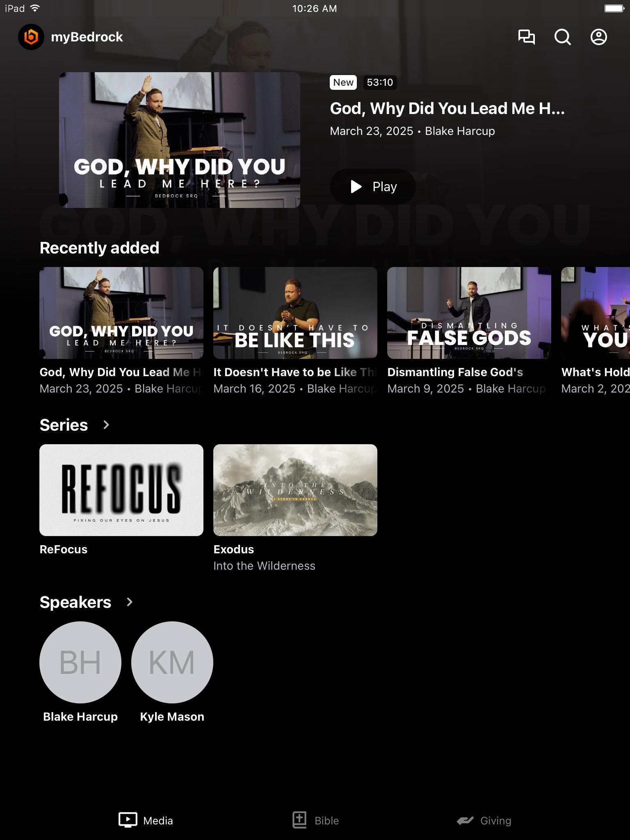Open the Exodus Into the Wilderness series
The image size is (630, 840).
(x=295, y=490)
